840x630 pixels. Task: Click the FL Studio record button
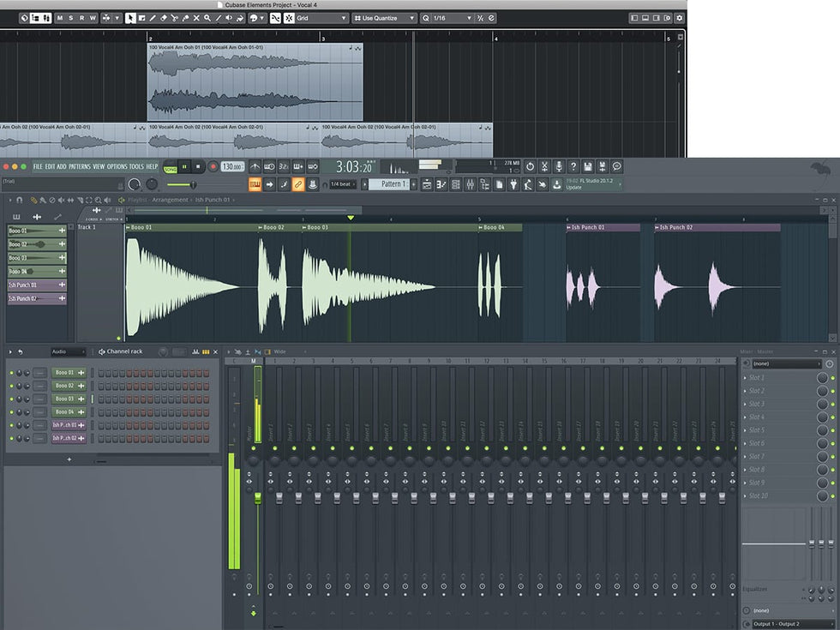pyautogui.click(x=213, y=167)
